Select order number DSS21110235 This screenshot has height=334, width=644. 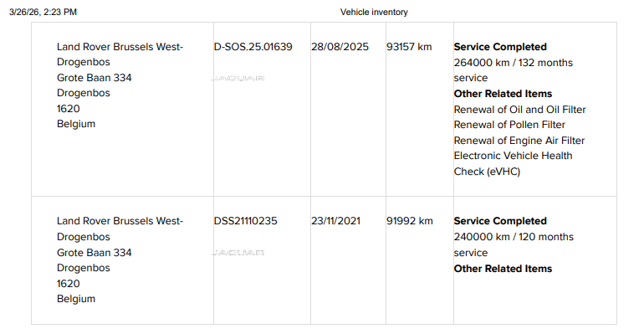[246, 221]
